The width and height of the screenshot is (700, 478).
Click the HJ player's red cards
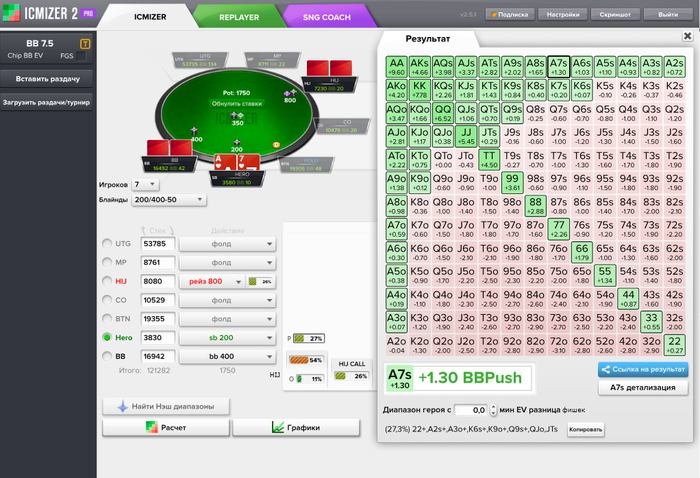point(329,68)
